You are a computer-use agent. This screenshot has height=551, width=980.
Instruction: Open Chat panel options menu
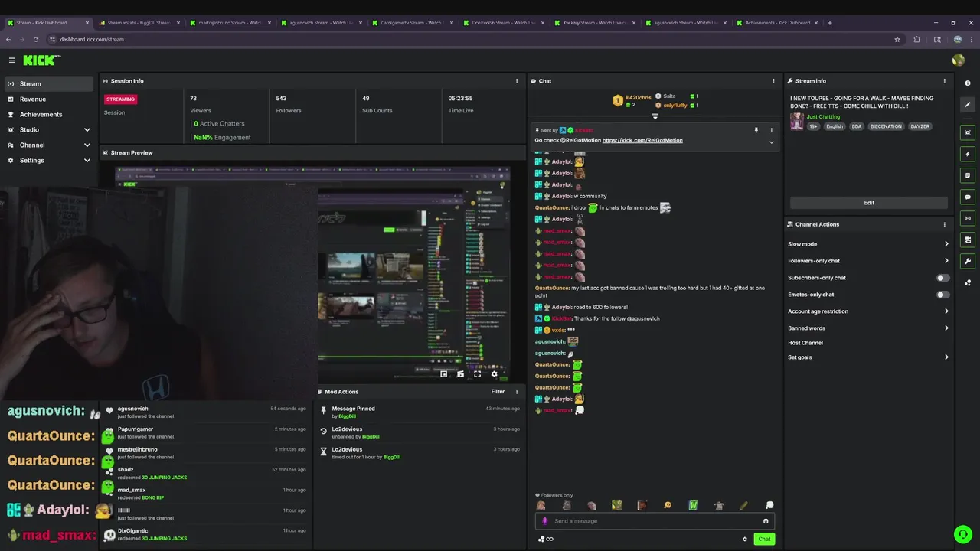(x=773, y=81)
